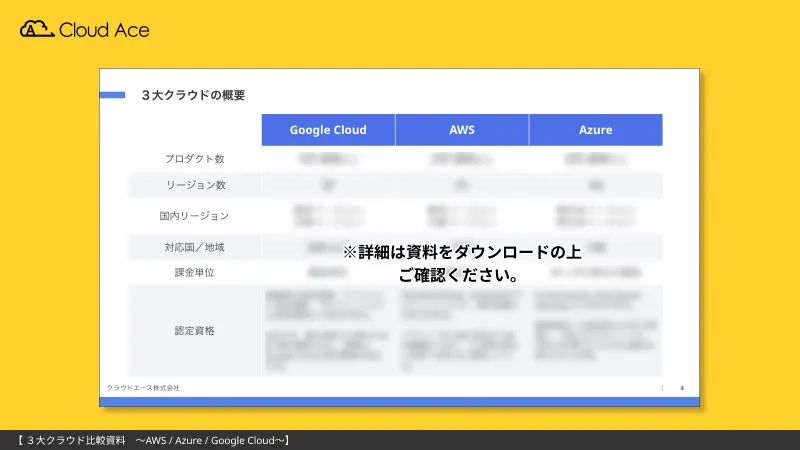
Task: Click the slide title 3大クラウドの概要
Action: click(x=193, y=95)
